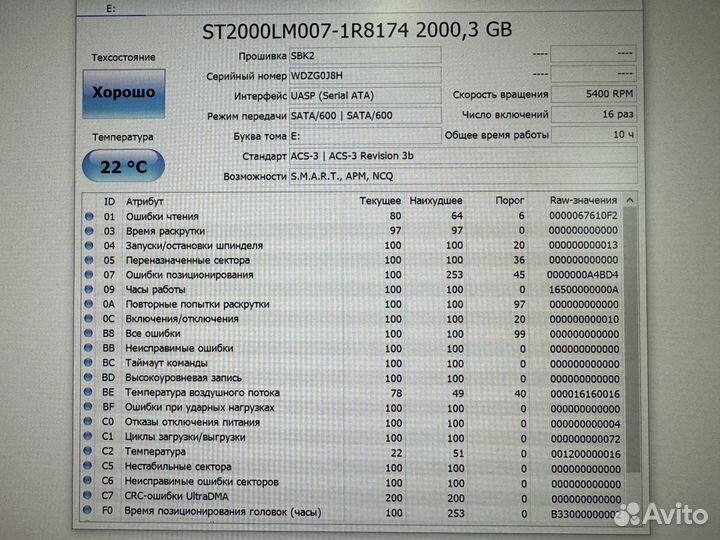
Task: Click the CRC-ошибки UltraDMA attribute name
Action: pos(176,496)
